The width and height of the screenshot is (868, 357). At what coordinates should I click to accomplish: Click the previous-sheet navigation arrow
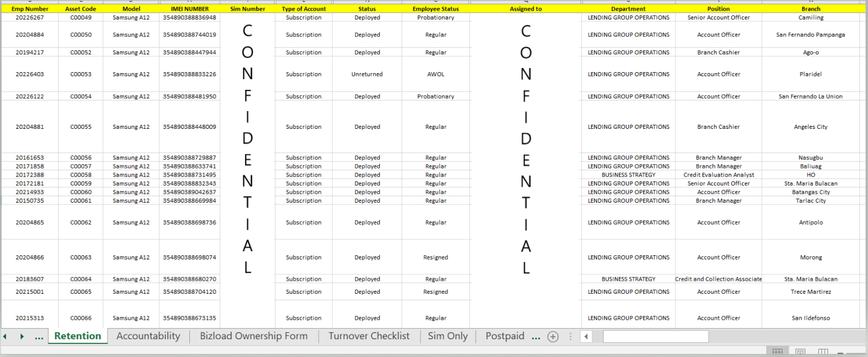pyautogui.click(x=5, y=336)
